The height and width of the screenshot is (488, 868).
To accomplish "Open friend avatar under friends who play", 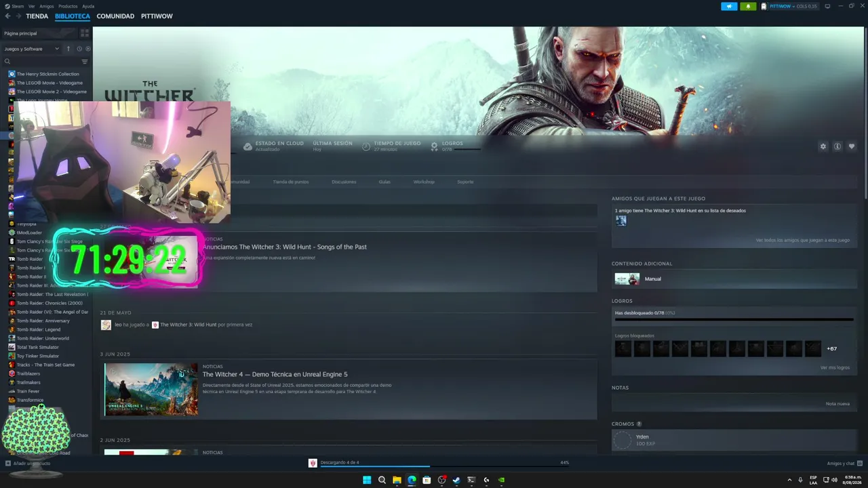I will click(x=620, y=220).
